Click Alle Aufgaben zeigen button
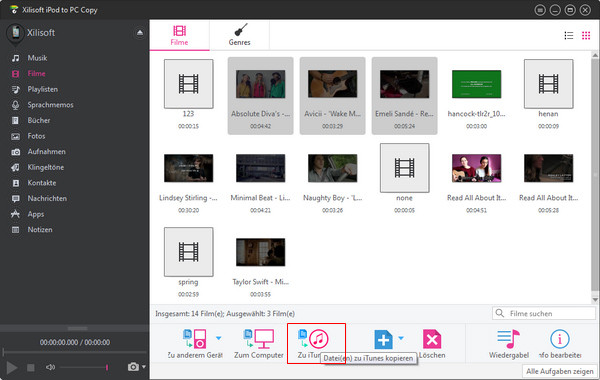Image resolution: width=600 pixels, height=380 pixels. pos(560,371)
